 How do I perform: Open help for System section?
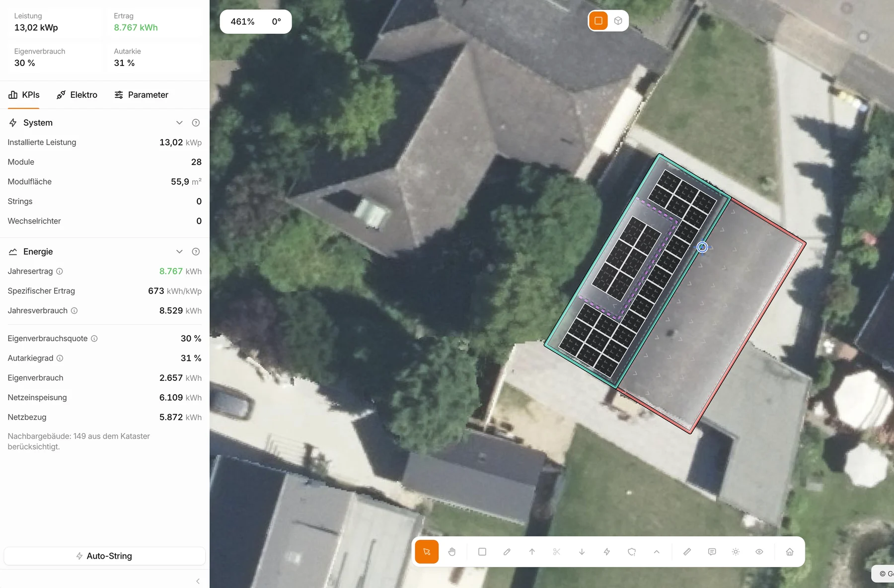click(196, 123)
